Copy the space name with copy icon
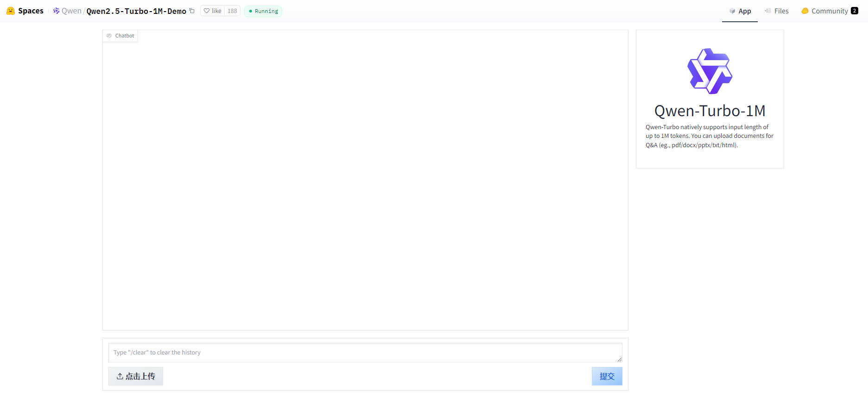Screen dimensions: 868x410 [x=192, y=11]
